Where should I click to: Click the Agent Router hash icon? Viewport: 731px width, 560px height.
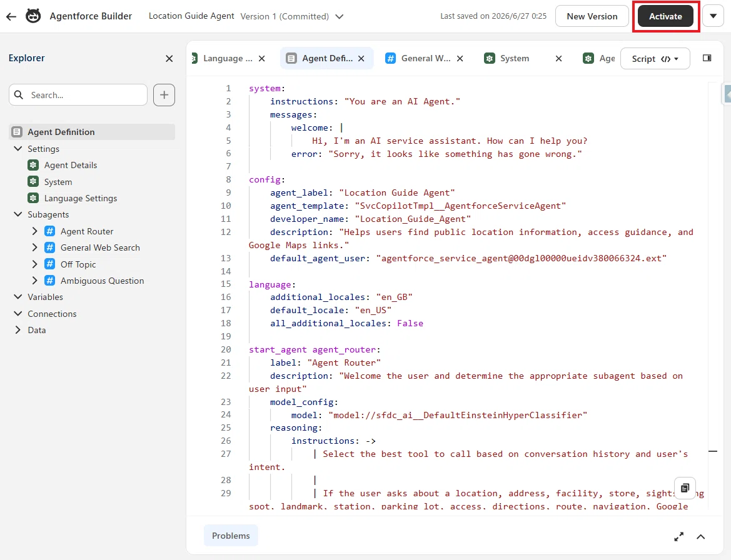point(50,231)
